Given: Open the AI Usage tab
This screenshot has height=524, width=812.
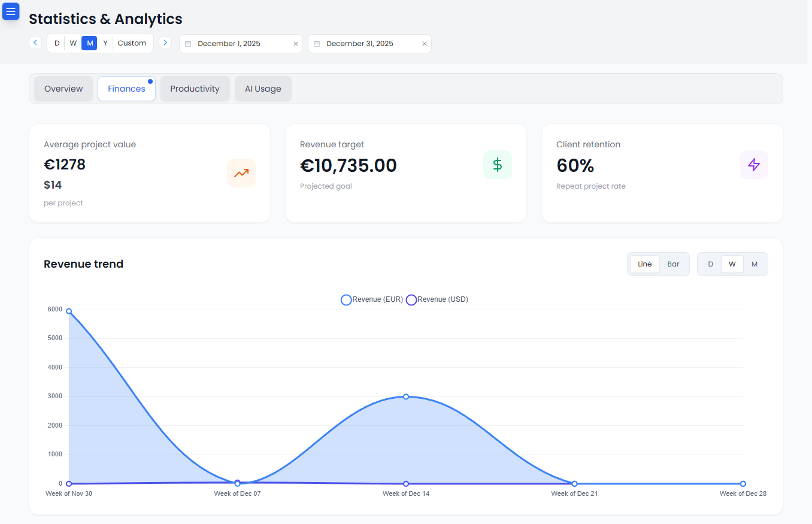Looking at the screenshot, I should tap(262, 89).
